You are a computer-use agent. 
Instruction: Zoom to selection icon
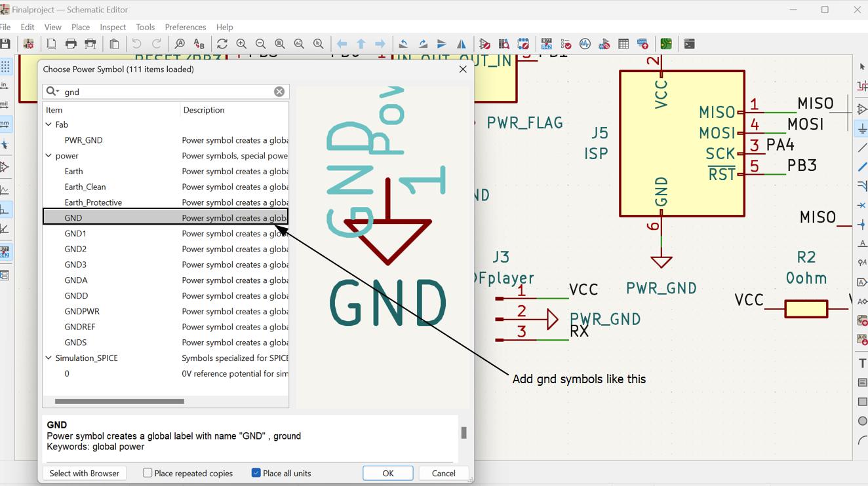coord(318,44)
